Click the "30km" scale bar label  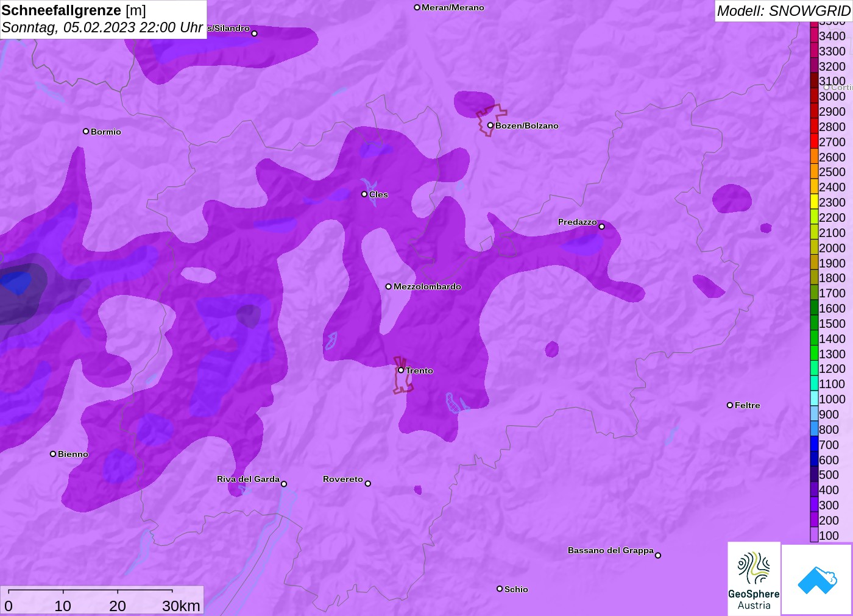pyautogui.click(x=181, y=606)
